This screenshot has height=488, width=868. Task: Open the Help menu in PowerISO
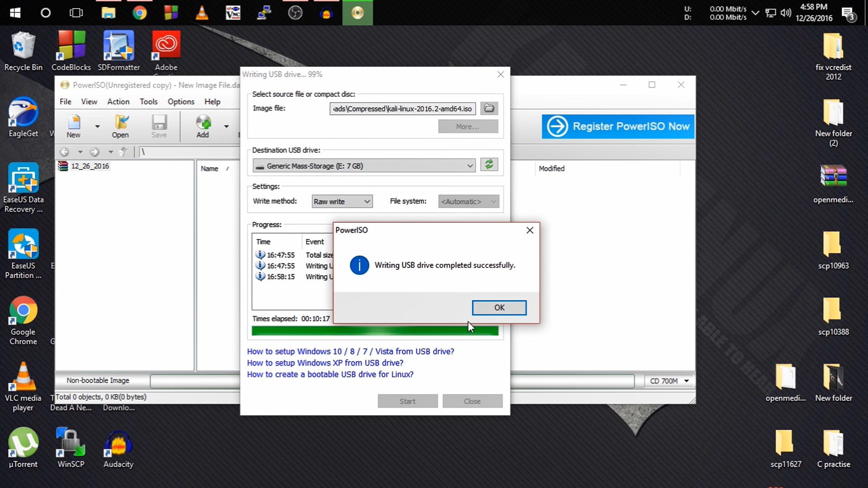(212, 102)
